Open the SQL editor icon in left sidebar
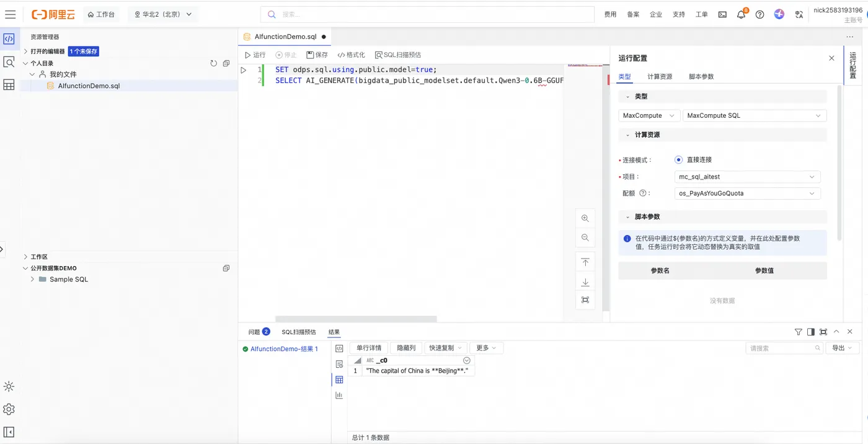868x444 pixels. 8,38
